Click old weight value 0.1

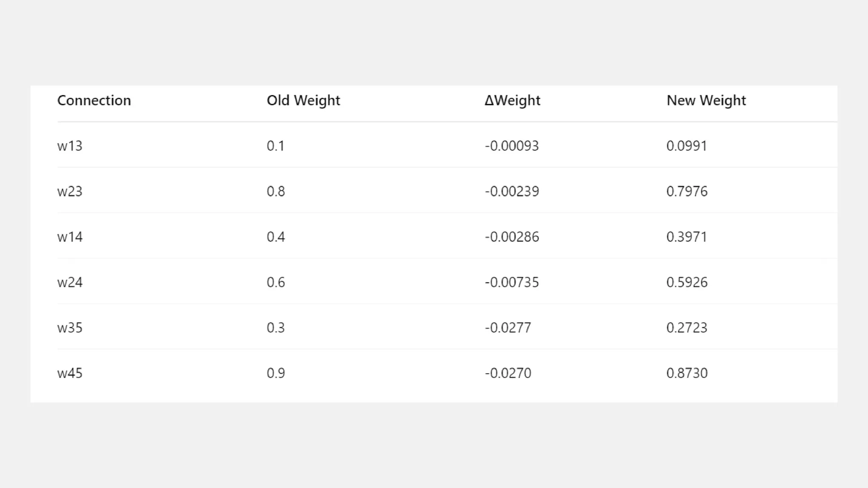(x=275, y=146)
